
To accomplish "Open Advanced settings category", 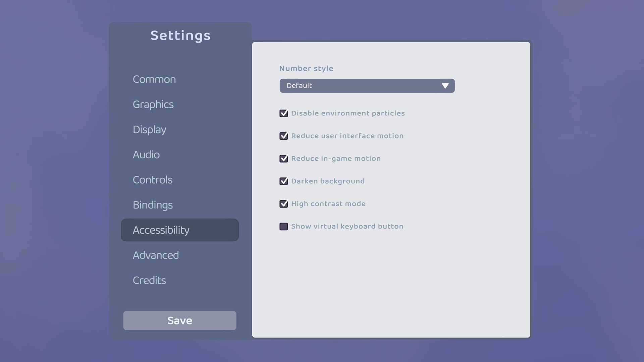I will click(x=156, y=255).
